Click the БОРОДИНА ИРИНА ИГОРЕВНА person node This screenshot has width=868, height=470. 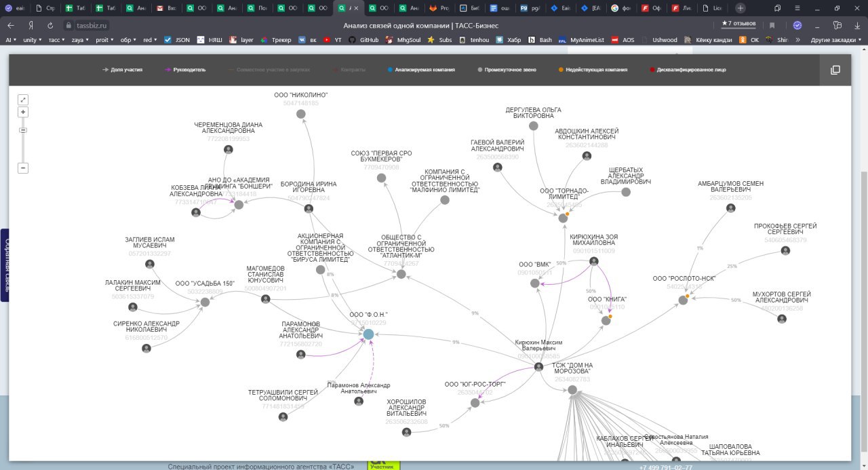point(309,208)
